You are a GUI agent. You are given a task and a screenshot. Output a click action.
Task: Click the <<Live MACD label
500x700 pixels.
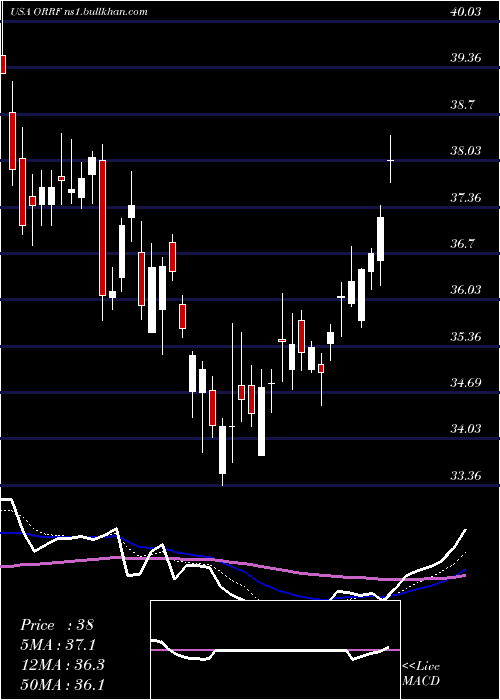[421, 673]
